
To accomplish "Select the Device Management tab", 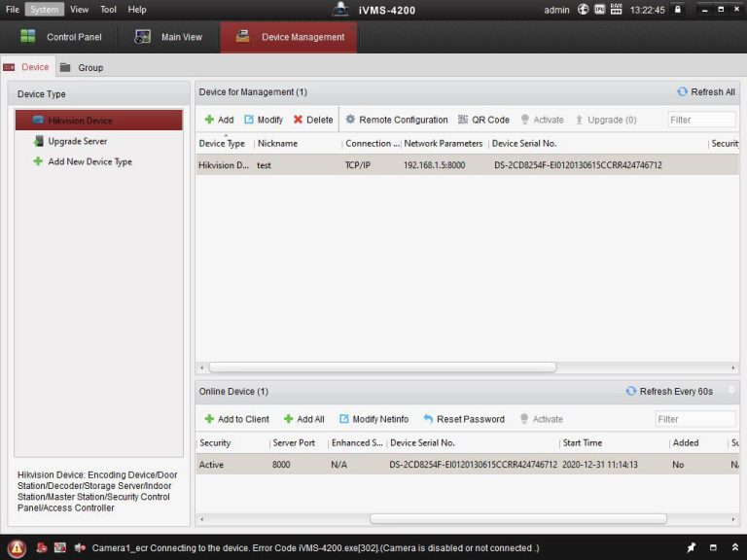I will pyautogui.click(x=289, y=37).
